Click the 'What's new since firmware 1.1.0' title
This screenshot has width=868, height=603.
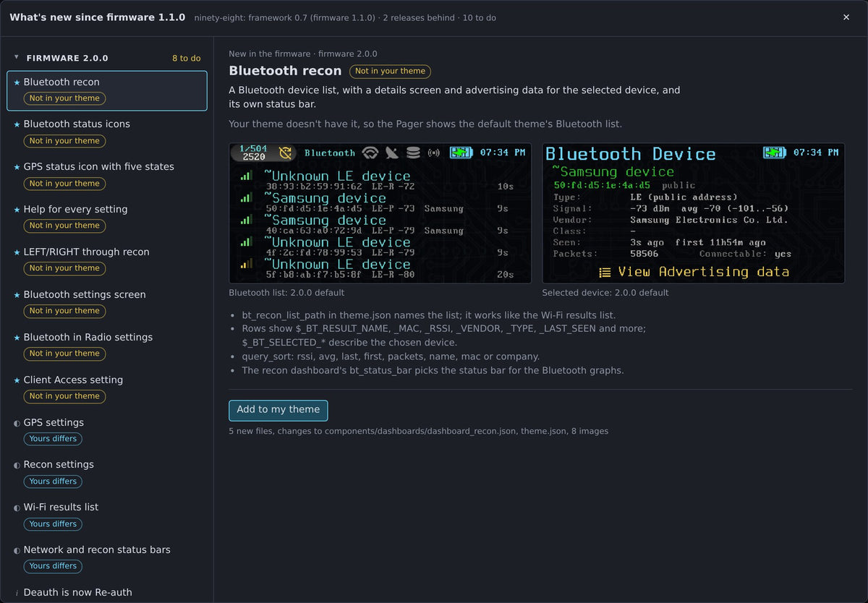pos(97,17)
